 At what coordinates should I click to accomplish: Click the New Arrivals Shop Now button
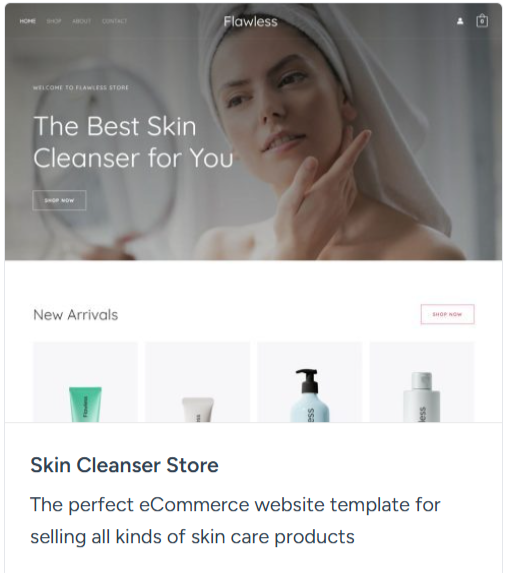click(447, 314)
